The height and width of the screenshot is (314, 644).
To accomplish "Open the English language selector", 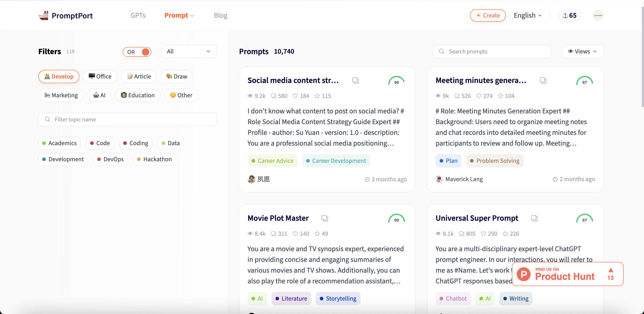I will [527, 15].
